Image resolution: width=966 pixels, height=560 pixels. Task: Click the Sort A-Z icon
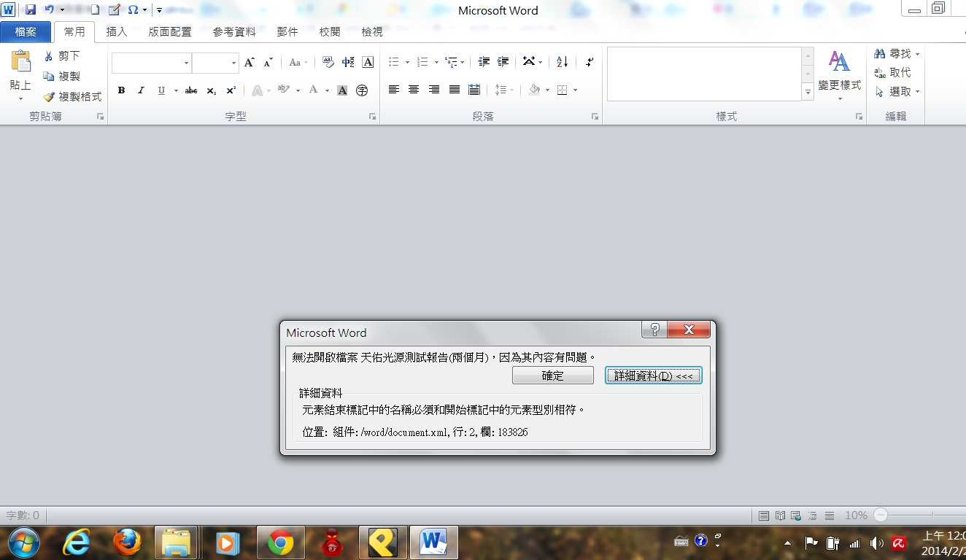point(562,63)
